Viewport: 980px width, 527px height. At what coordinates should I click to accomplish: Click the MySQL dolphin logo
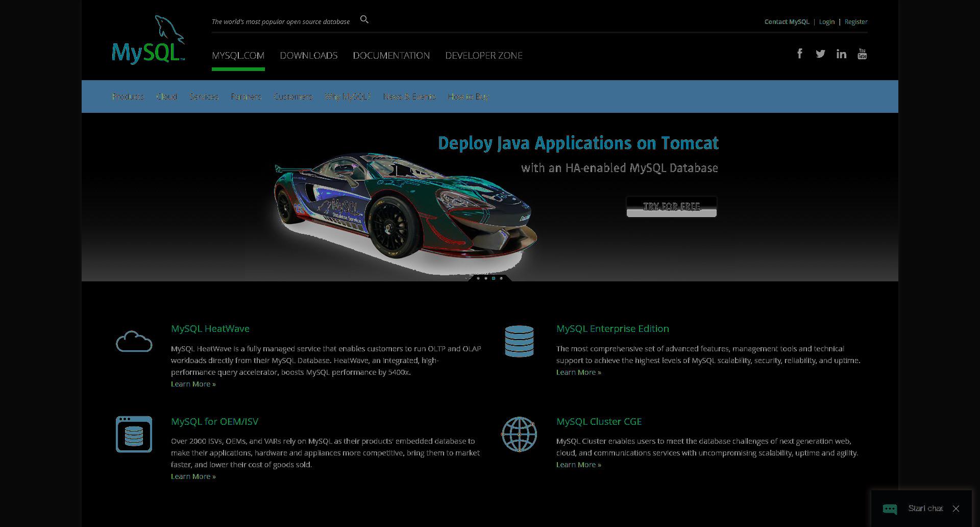pyautogui.click(x=148, y=40)
